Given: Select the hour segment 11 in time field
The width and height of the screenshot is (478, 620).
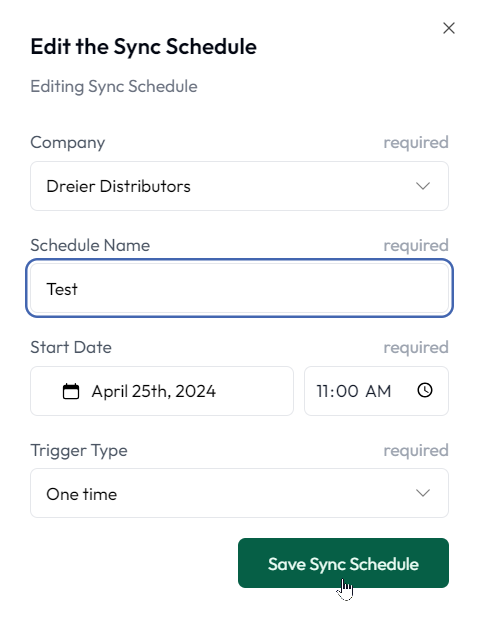Looking at the screenshot, I should click(322, 391).
